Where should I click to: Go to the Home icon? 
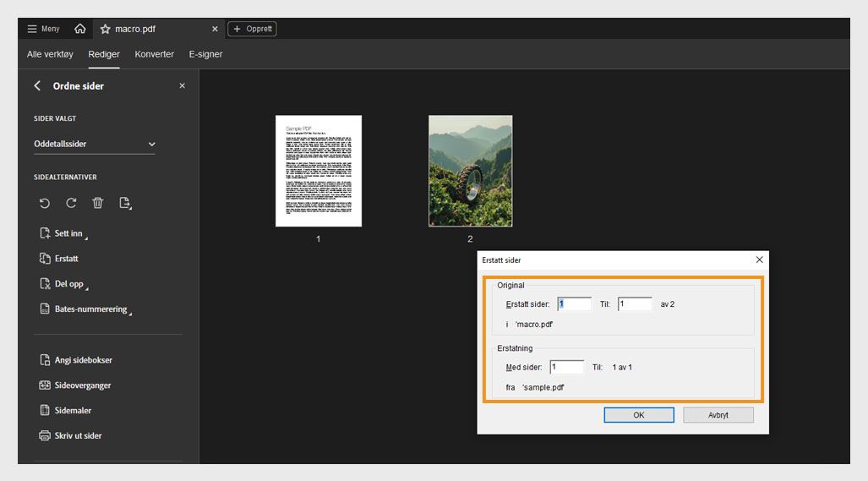80,29
